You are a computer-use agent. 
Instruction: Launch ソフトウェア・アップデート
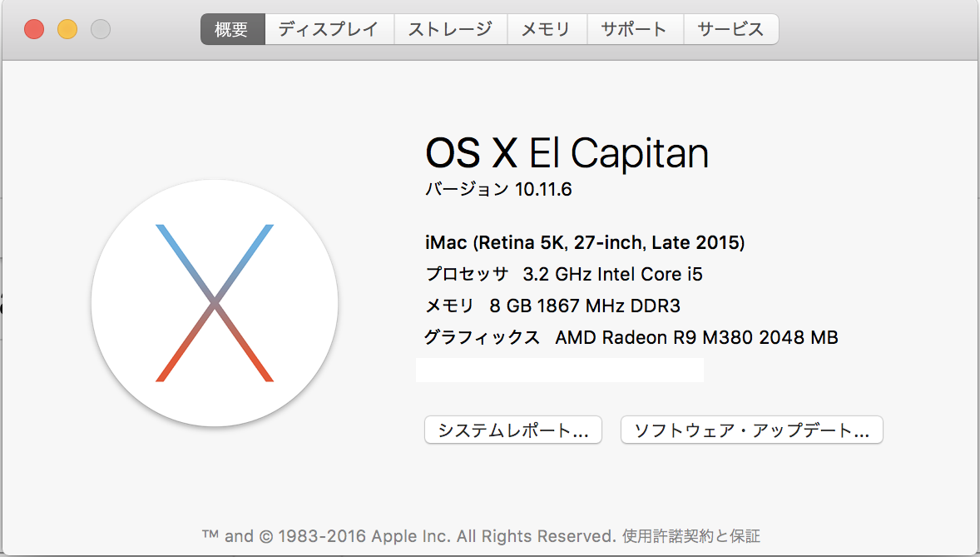click(751, 430)
